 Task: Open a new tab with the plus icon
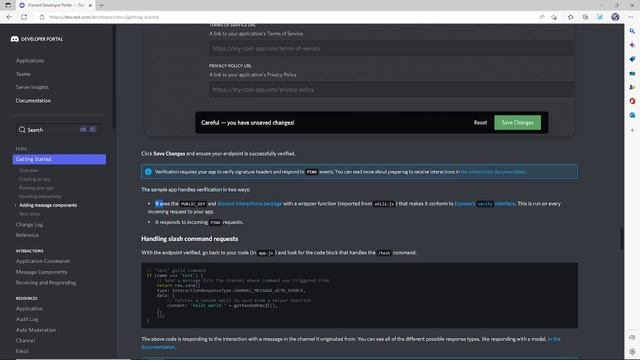coord(101,5)
